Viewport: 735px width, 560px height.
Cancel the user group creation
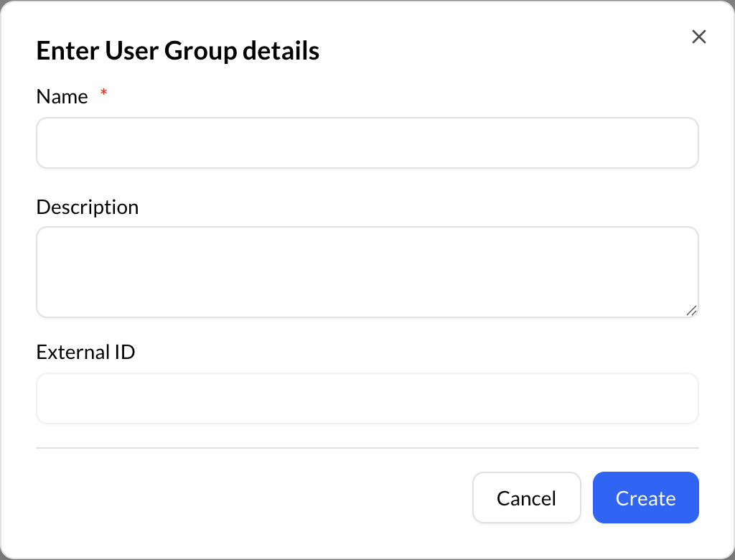click(527, 498)
